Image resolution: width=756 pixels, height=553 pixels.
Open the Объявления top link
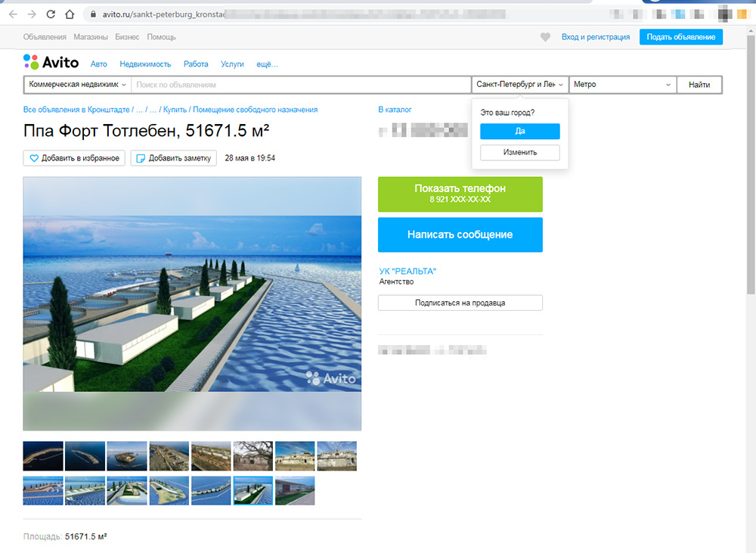coord(45,37)
